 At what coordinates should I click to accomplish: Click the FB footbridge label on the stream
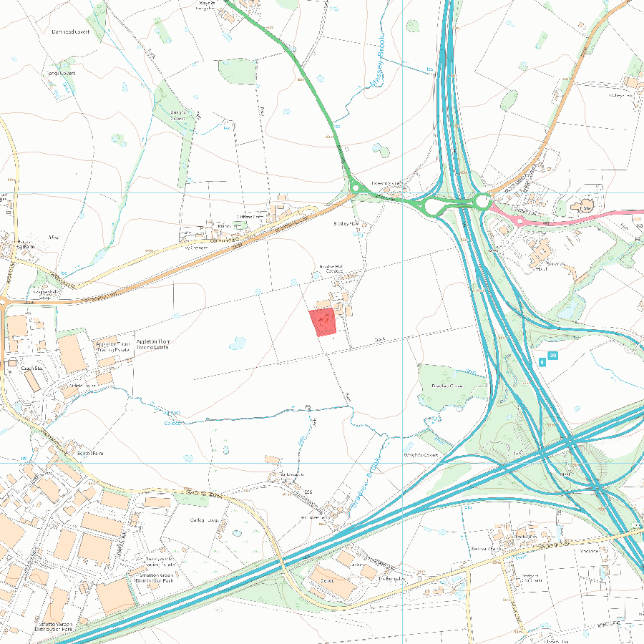tap(308, 407)
